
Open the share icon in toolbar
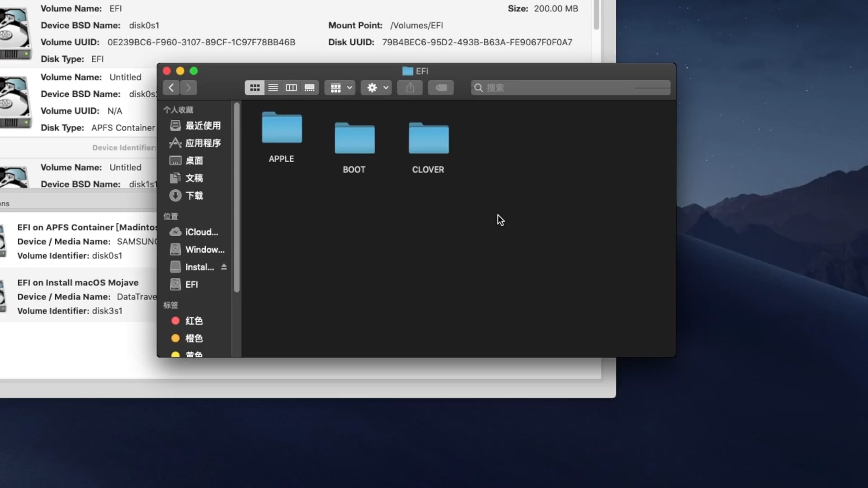click(x=409, y=87)
